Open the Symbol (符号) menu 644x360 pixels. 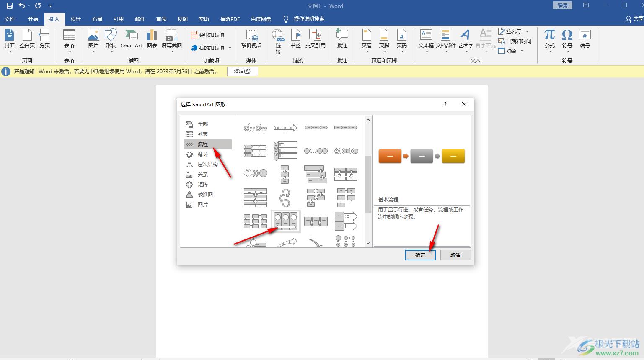567,41
